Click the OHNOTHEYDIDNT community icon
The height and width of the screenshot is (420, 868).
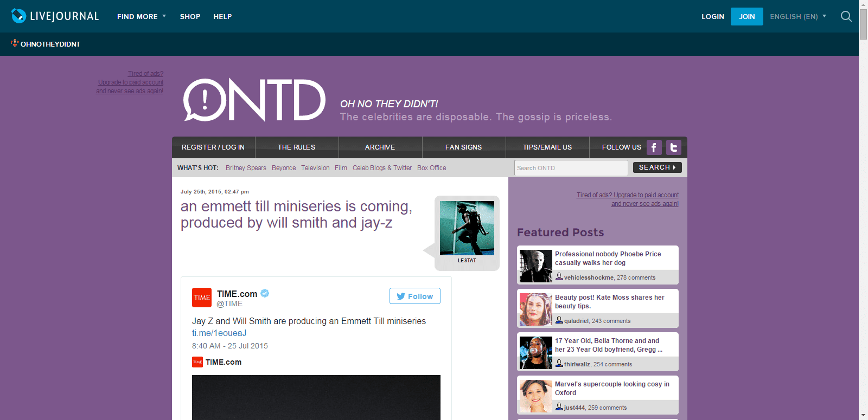tap(15, 43)
